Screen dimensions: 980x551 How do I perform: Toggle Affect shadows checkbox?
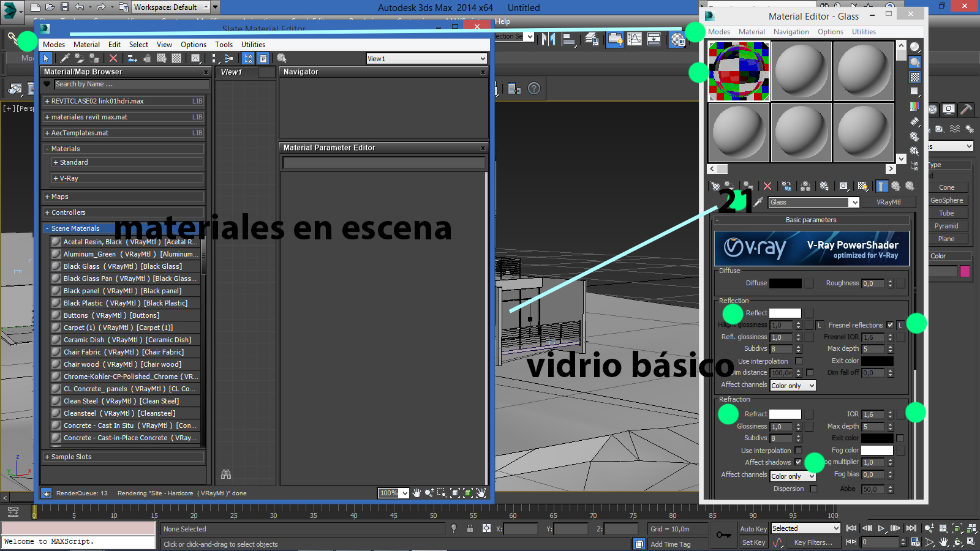[x=798, y=462]
